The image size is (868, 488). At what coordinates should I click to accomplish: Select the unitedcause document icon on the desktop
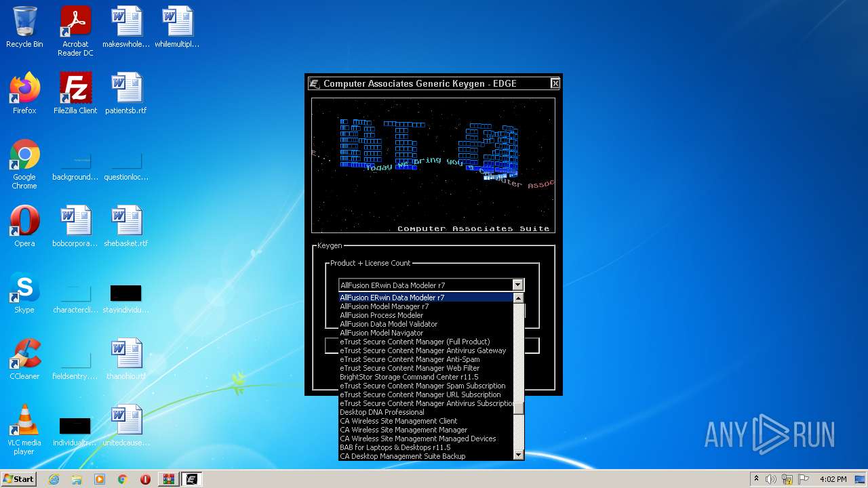(126, 426)
